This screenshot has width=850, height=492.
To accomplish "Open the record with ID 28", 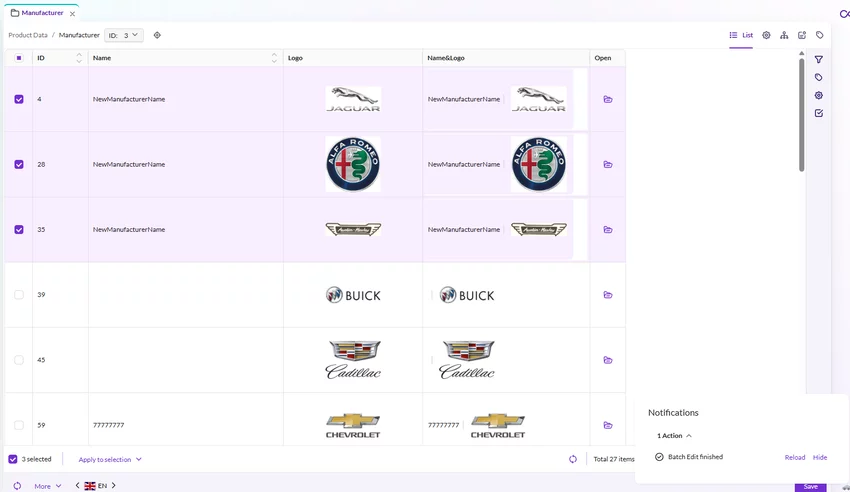I will (x=608, y=164).
